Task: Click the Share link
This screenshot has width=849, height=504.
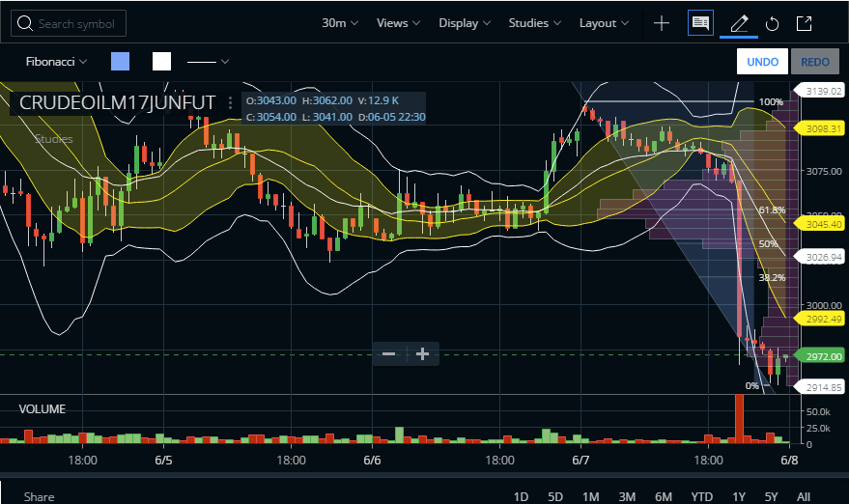Action: tap(39, 497)
